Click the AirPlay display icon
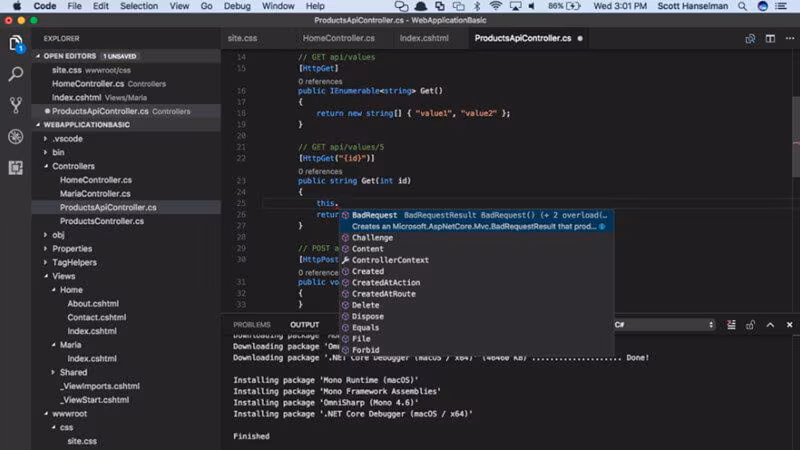Viewport: 800px width, 450px height. point(515,6)
